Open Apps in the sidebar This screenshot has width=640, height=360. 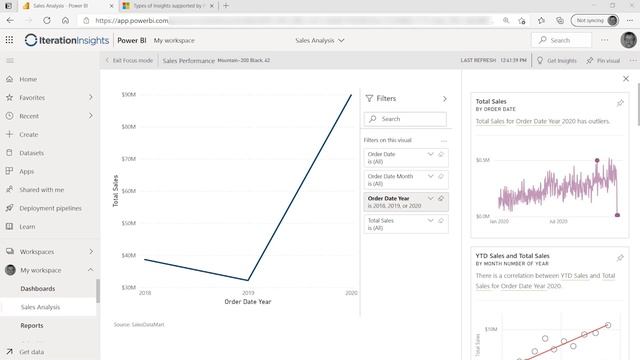pyautogui.click(x=27, y=171)
